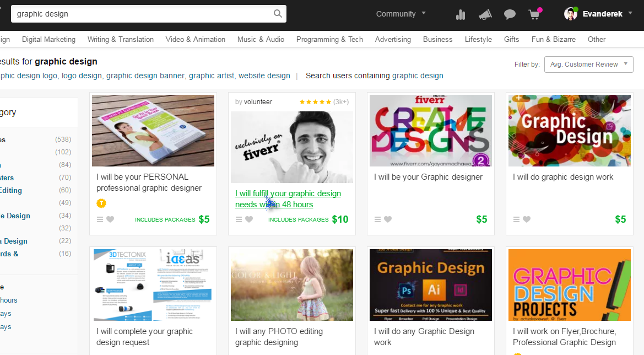Viewport: 644px width, 355px height.
Task: Click the megaphone notifications icon
Action: coord(485,15)
